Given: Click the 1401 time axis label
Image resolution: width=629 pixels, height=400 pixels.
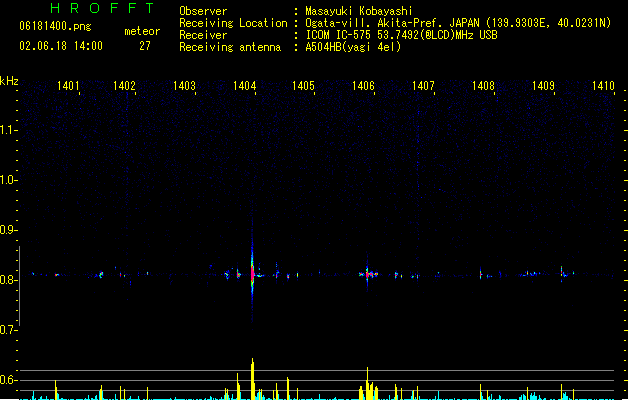Looking at the screenshot, I should tap(68, 85).
